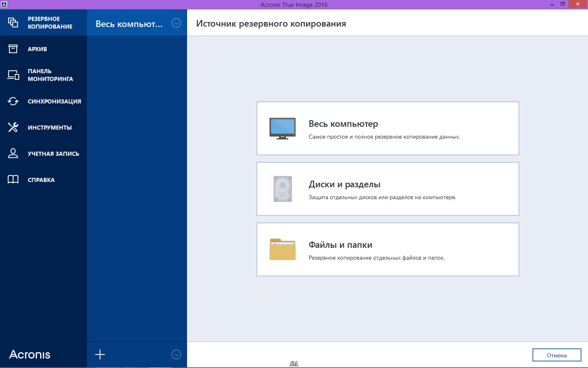The height and width of the screenshot is (368, 588).
Task: Close the Acronis True Image 2016 window
Action: tap(578, 4)
